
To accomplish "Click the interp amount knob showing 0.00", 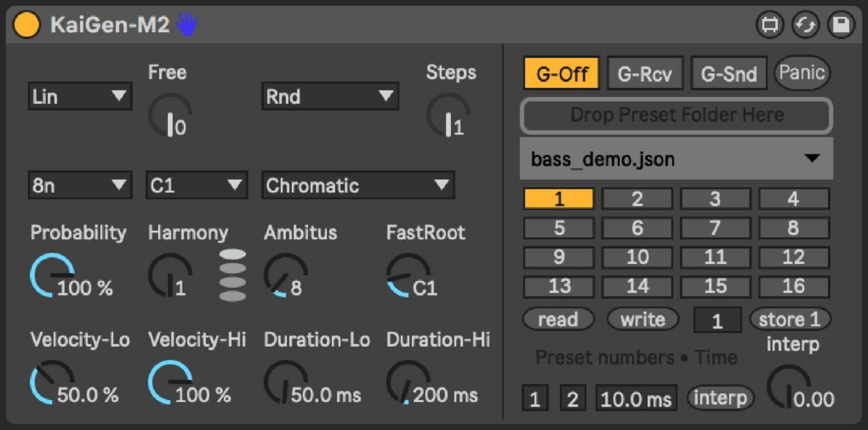I will pos(789,387).
